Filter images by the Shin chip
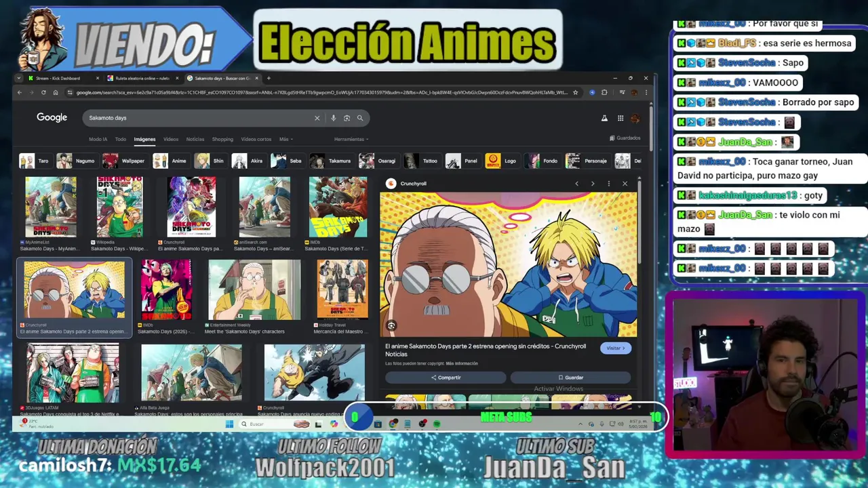868x488 pixels. (210, 161)
